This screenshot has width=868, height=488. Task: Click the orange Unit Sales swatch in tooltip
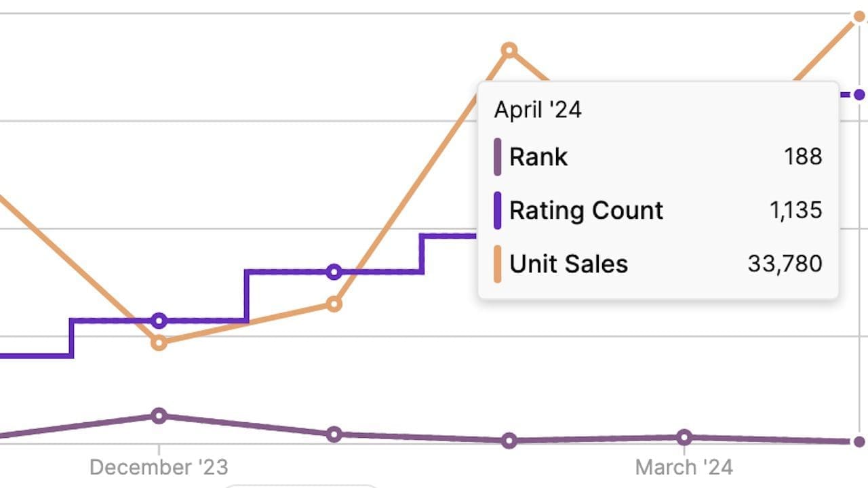[x=498, y=264]
